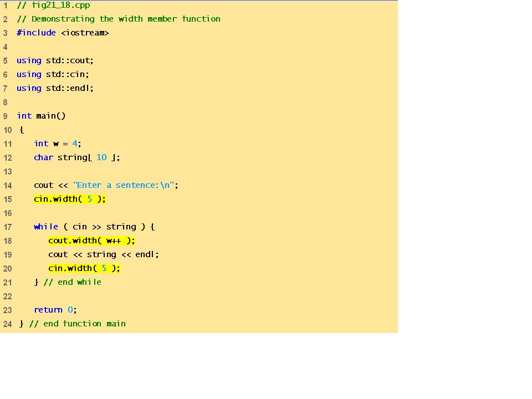Click the comment line "// fig21_18.cpp"

(x=54, y=6)
